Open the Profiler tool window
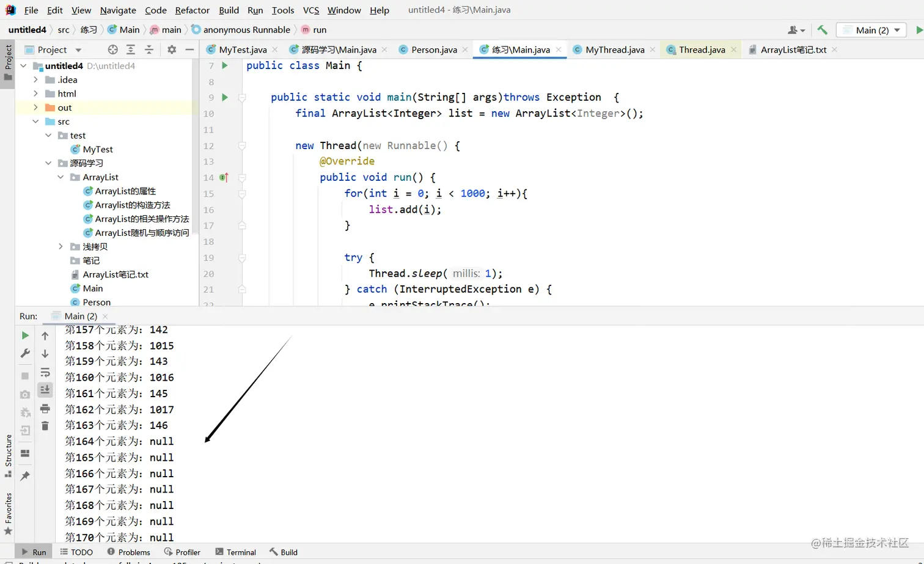 click(182, 552)
